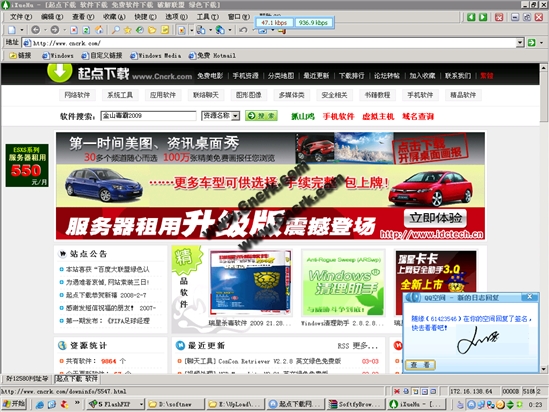Open the 查看(V) menu
549x412 pixels.
[x=83, y=17]
